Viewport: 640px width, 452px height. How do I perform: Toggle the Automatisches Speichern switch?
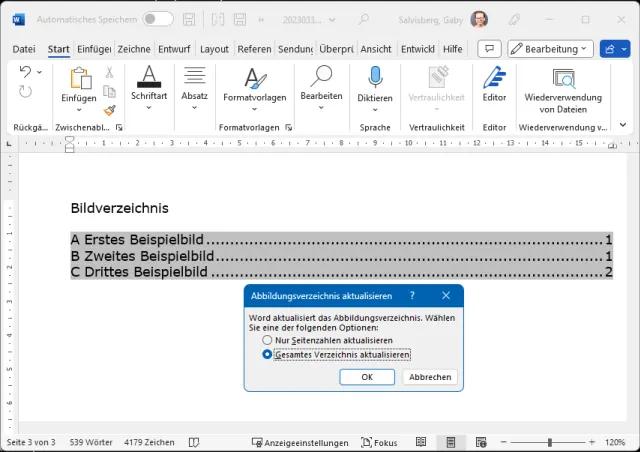point(157,19)
